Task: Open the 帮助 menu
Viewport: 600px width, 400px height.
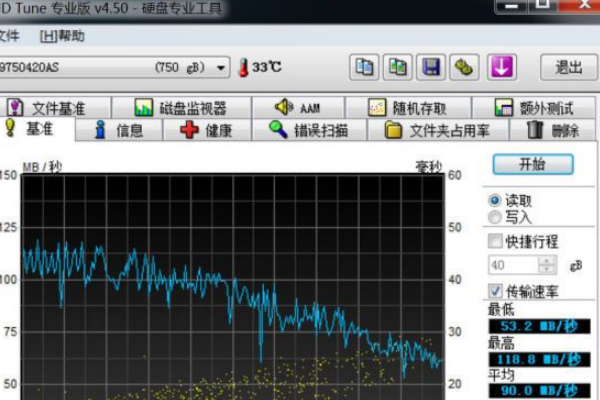Action: click(62, 36)
